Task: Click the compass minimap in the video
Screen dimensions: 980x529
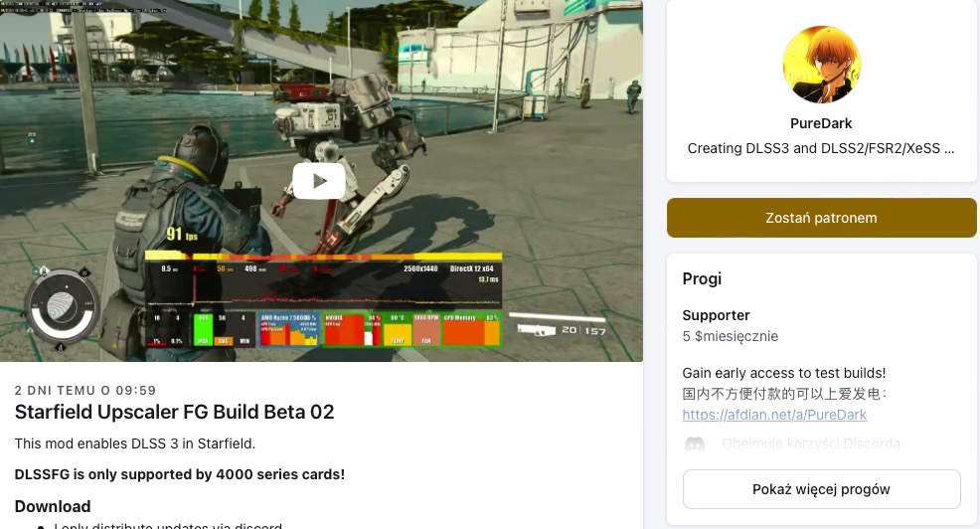Action: (x=62, y=307)
